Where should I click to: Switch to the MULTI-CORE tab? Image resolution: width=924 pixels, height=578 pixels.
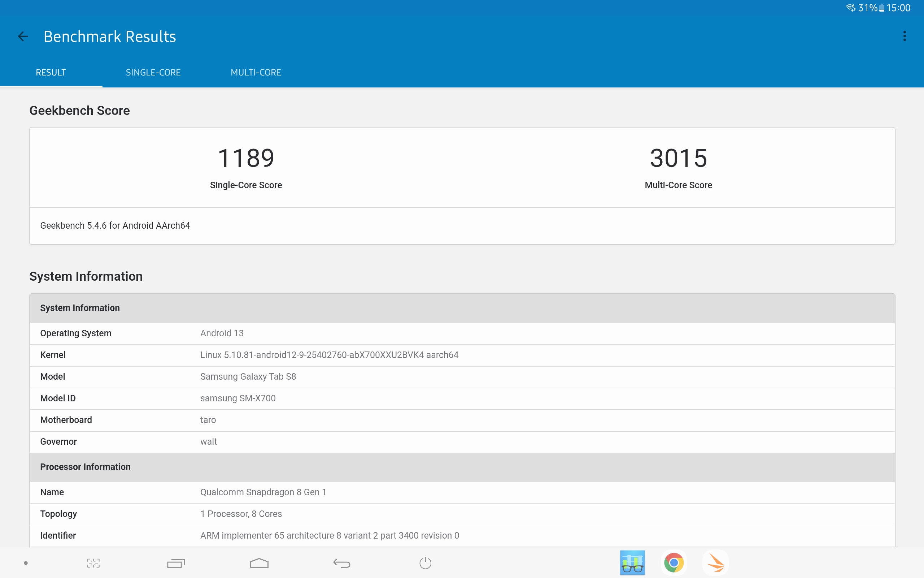click(x=256, y=72)
